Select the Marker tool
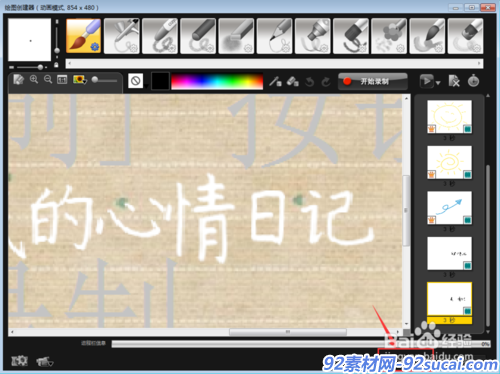The height and width of the screenshot is (374, 500). click(x=313, y=36)
